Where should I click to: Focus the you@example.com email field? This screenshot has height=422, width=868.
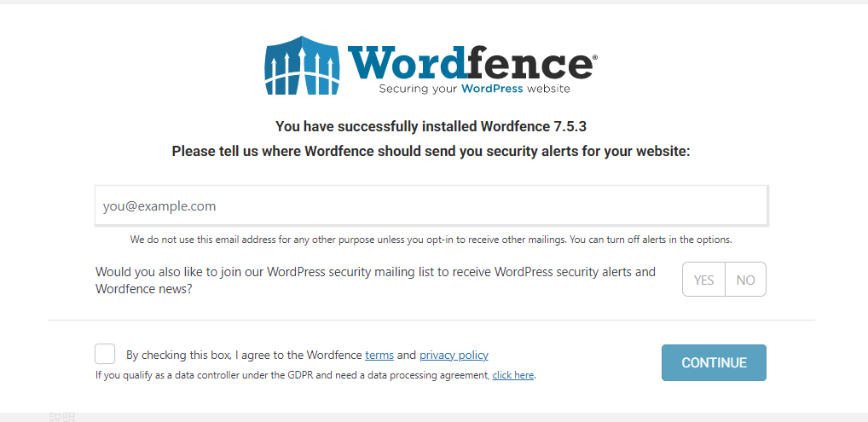[431, 205]
